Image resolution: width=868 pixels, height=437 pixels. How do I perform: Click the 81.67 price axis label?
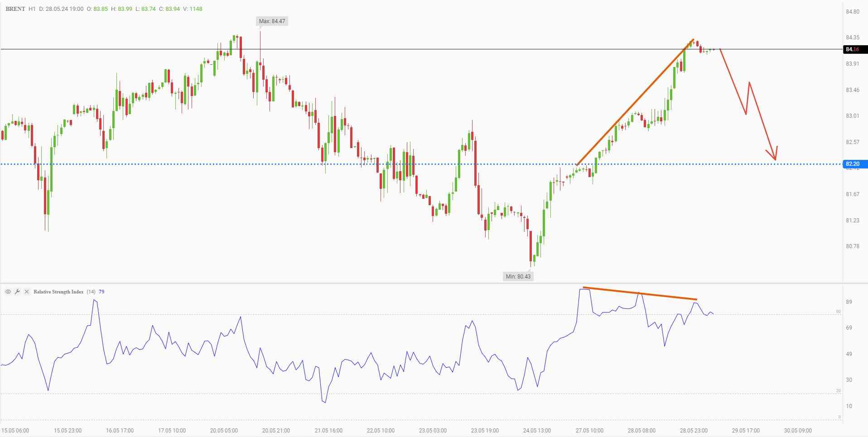tap(852, 194)
